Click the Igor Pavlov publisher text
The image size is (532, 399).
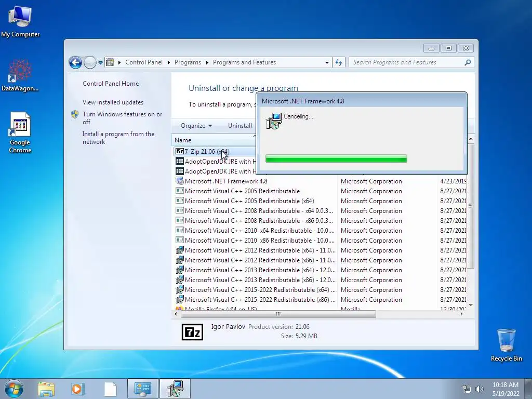(x=228, y=327)
